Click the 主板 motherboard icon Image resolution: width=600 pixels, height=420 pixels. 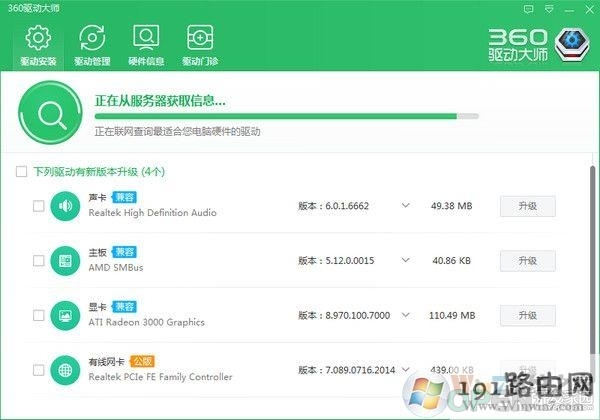65,261
